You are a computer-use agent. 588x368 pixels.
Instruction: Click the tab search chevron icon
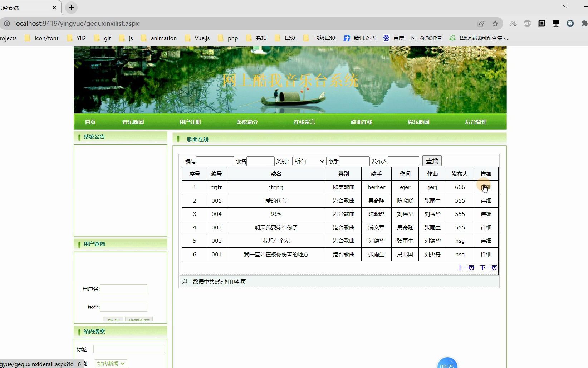pos(565,7)
